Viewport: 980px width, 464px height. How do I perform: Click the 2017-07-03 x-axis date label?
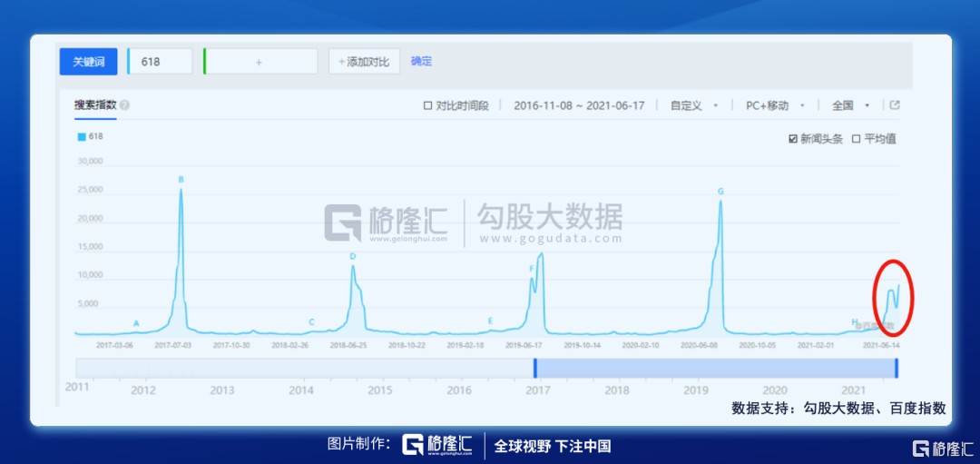[x=173, y=344]
